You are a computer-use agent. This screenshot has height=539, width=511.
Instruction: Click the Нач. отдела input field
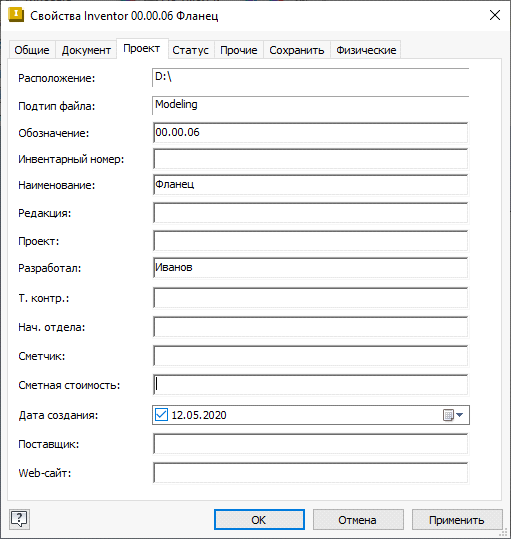click(310, 327)
